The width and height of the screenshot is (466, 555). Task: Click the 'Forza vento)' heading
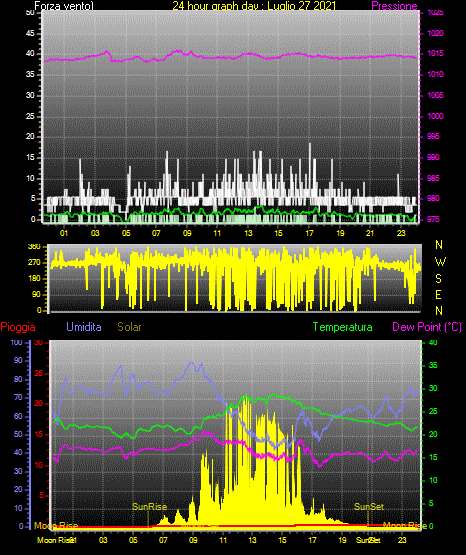coord(64,6)
